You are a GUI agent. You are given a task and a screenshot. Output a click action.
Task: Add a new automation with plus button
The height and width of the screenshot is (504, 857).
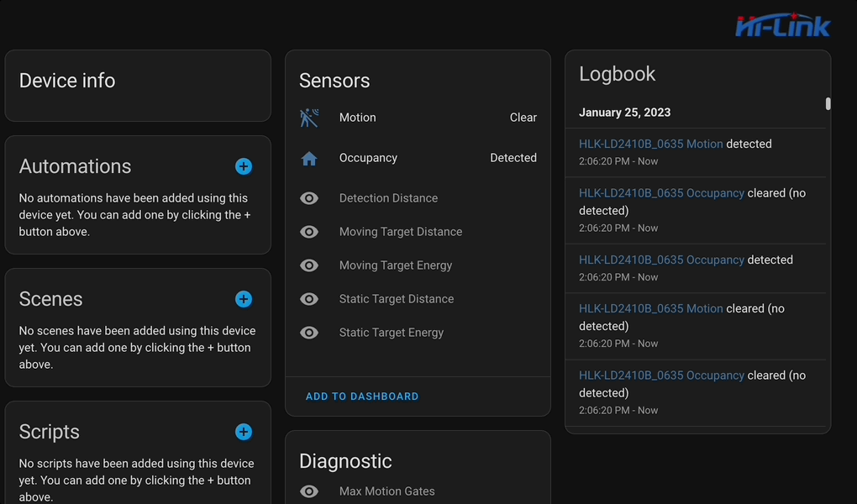tap(244, 166)
